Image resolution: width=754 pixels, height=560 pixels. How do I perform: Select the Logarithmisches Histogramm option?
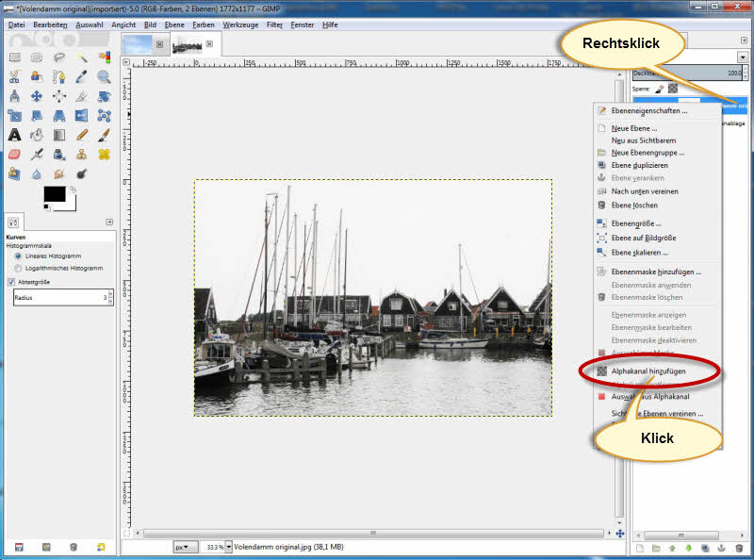[18, 268]
